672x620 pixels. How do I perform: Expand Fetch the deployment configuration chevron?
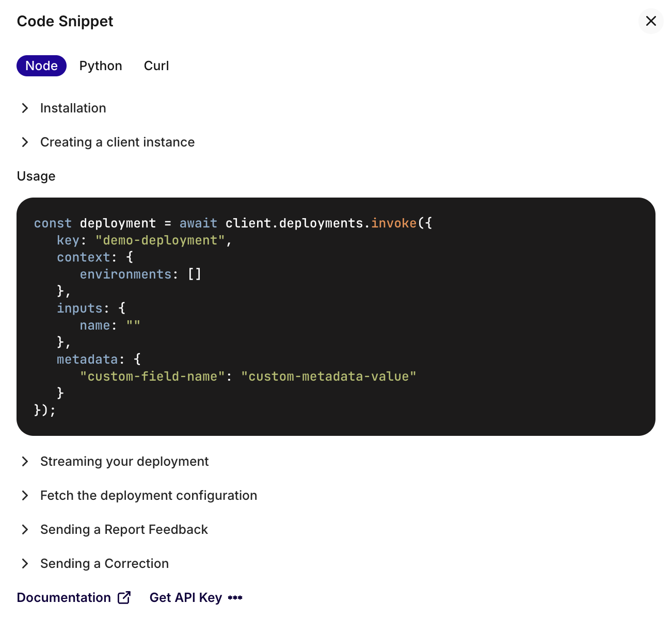click(25, 495)
